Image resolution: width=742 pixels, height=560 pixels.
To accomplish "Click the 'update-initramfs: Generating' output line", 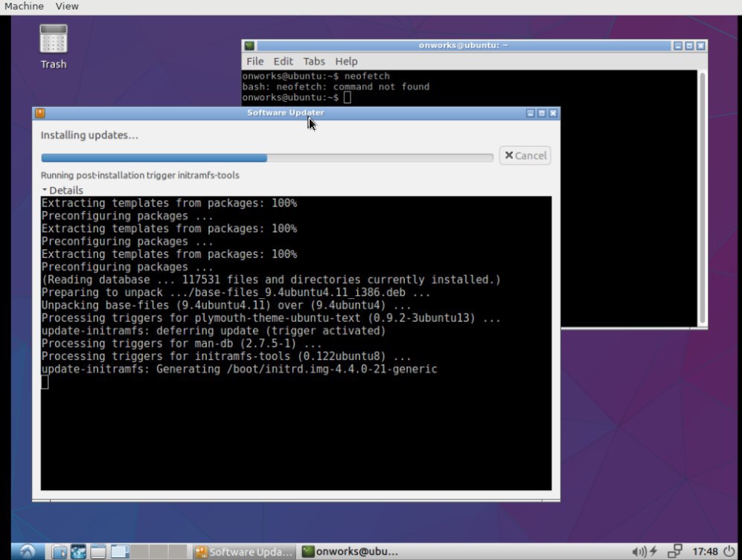I will (239, 369).
